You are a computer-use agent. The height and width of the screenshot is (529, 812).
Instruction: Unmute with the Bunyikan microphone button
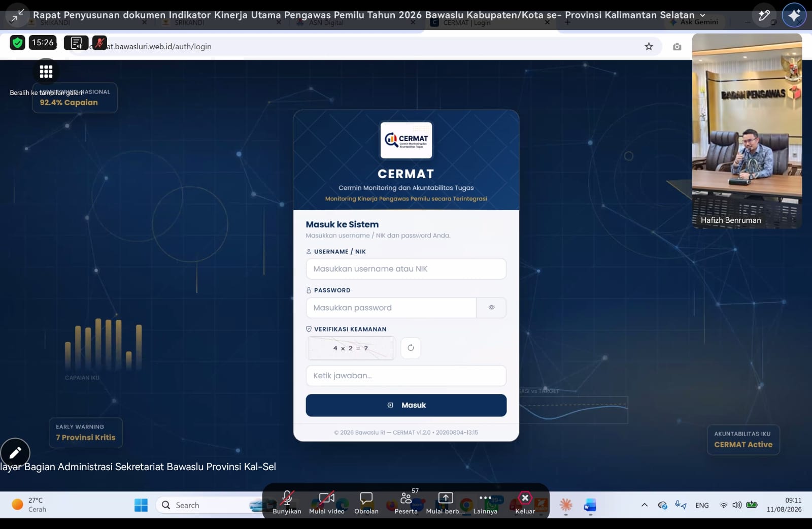tap(287, 503)
